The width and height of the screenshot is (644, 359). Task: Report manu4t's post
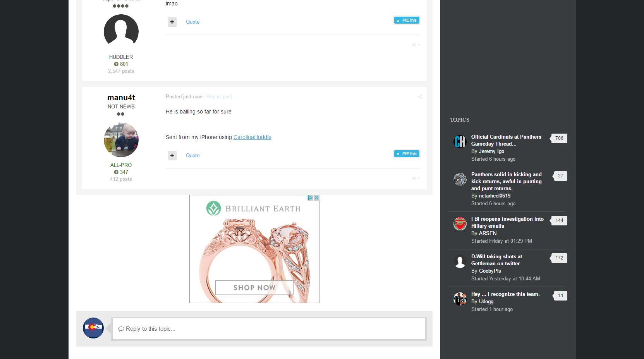point(219,97)
